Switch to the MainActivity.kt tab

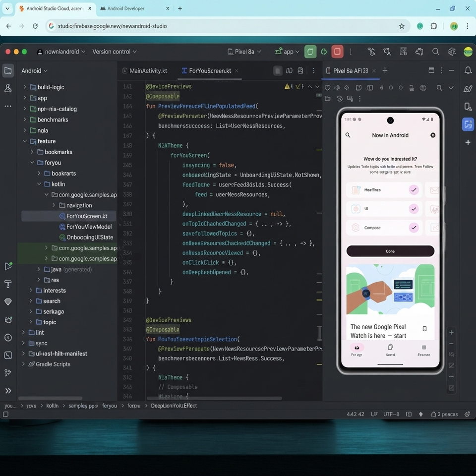pos(145,71)
